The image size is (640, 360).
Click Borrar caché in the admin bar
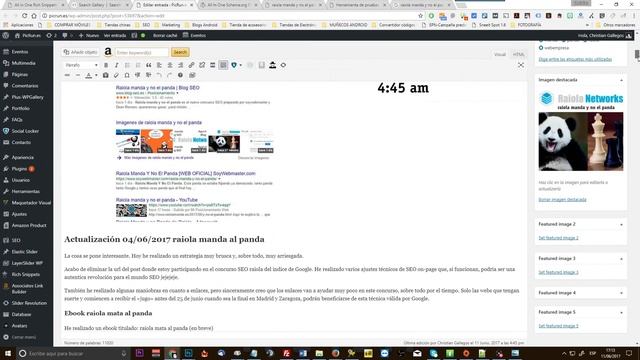tap(165, 36)
